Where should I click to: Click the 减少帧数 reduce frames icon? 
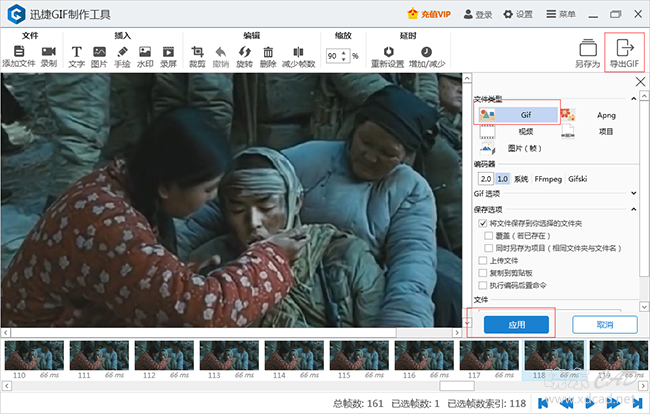[x=298, y=52]
